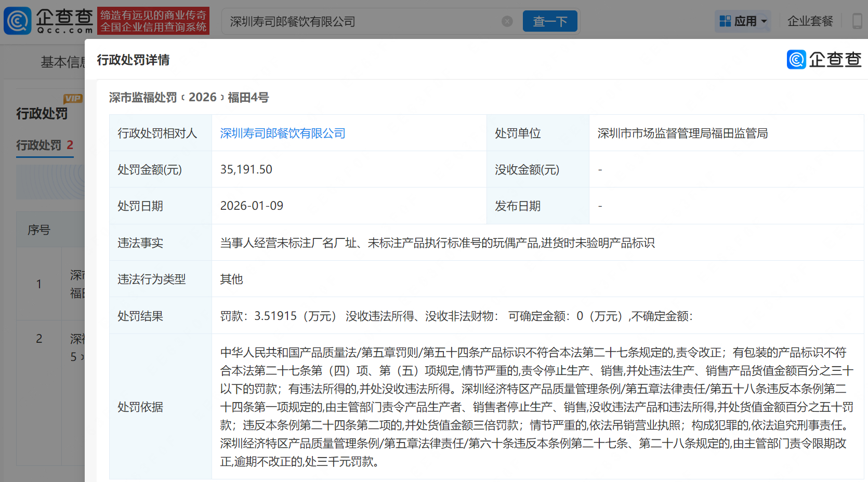This screenshot has height=482, width=868.
Task: Click the 行政处罚详情 dialog title
Action: (133, 60)
